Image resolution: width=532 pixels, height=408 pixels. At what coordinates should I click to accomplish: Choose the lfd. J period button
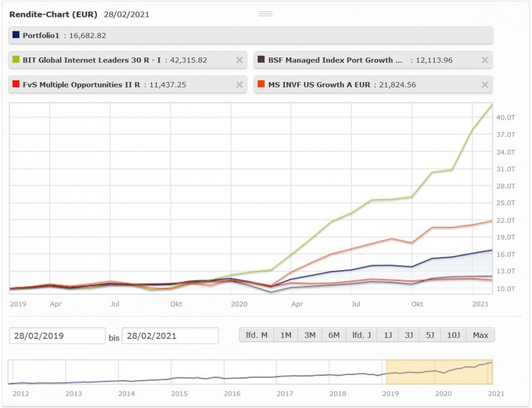[362, 335]
